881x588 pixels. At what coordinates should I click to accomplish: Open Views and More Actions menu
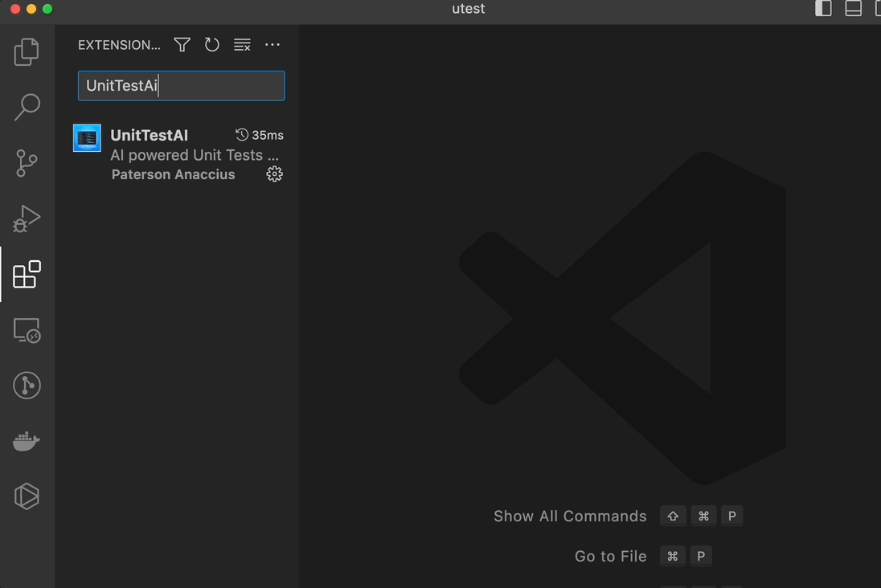[272, 45]
